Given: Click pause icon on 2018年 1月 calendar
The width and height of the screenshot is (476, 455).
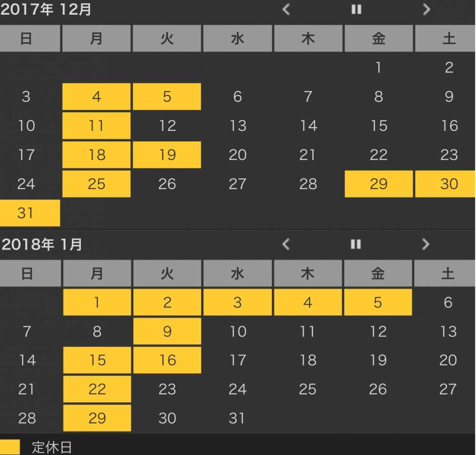Looking at the screenshot, I should tap(356, 244).
